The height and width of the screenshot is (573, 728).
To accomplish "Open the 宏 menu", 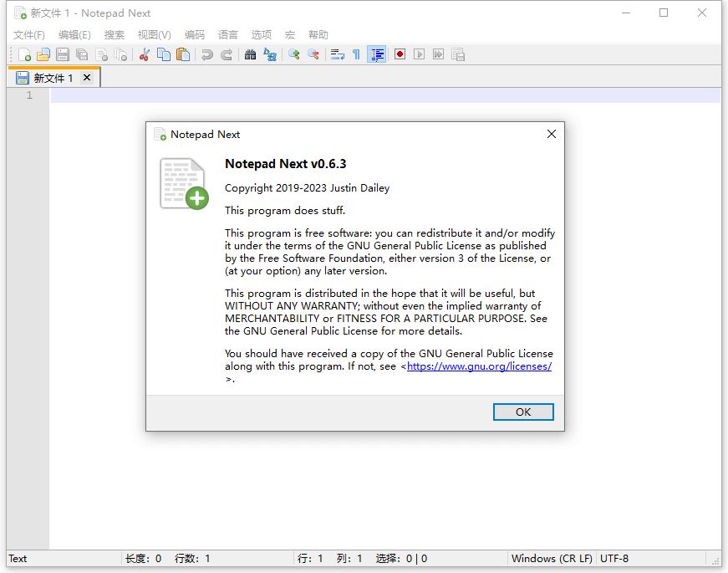I will pyautogui.click(x=290, y=35).
